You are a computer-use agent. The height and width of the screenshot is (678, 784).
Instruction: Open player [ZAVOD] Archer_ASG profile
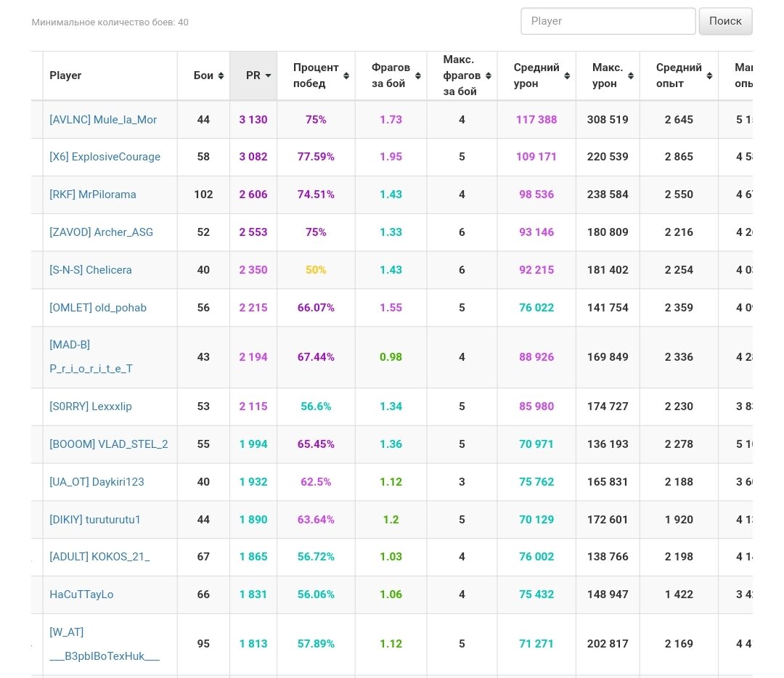pos(101,232)
